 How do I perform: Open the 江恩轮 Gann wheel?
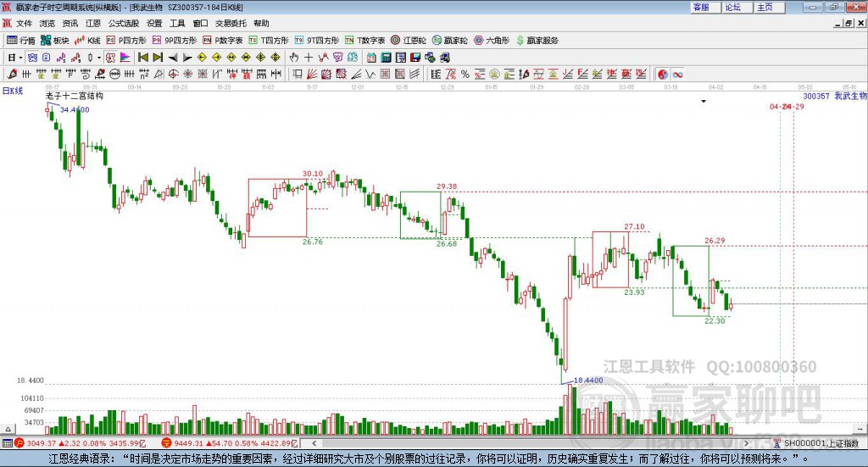pyautogui.click(x=409, y=41)
